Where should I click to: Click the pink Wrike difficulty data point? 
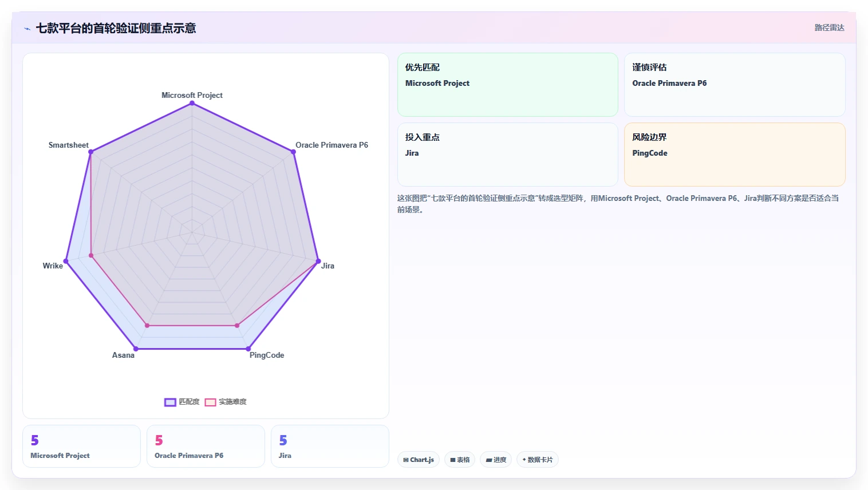(x=91, y=255)
